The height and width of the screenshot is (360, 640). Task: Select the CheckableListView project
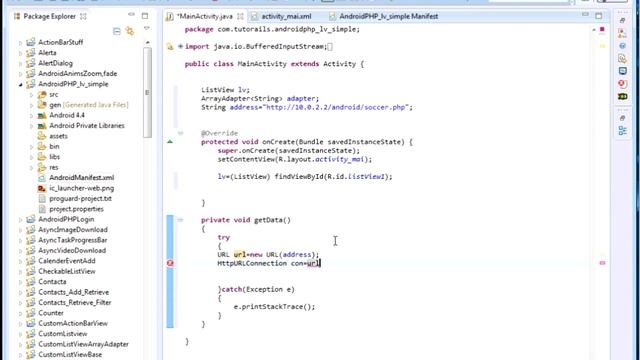click(67, 271)
